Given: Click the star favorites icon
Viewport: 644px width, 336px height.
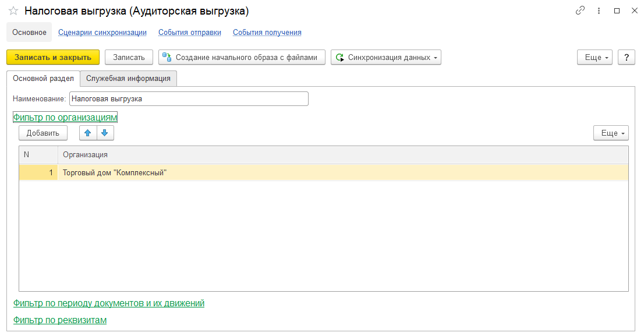Looking at the screenshot, I should 13,10.
